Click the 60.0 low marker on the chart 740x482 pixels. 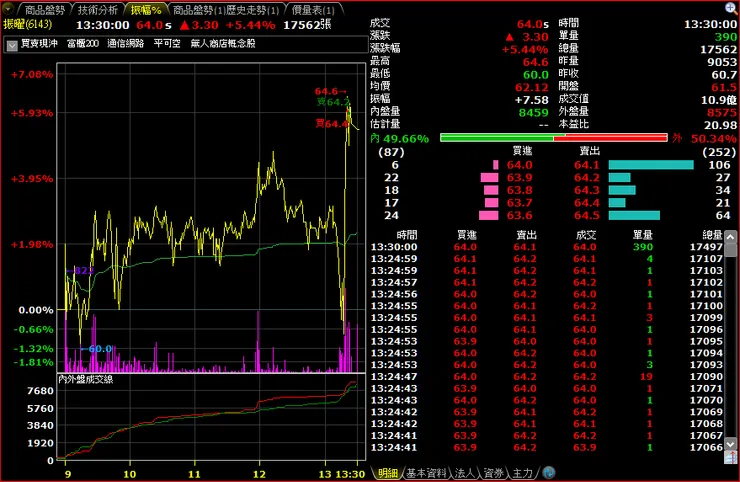[x=96, y=349]
